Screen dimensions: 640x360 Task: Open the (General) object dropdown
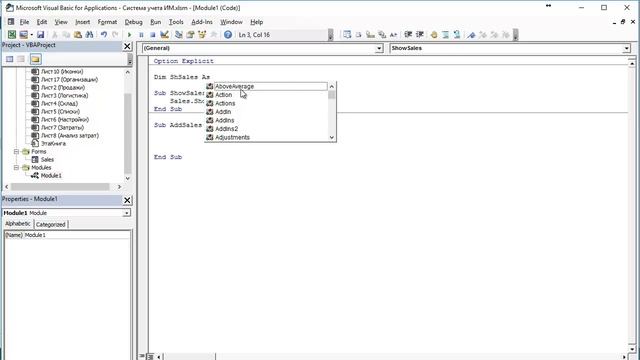379,49
